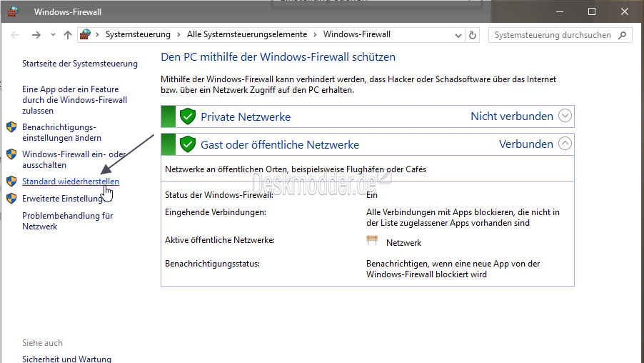Open the address bar history dropdown
The width and height of the screenshot is (644, 363).
[458, 35]
